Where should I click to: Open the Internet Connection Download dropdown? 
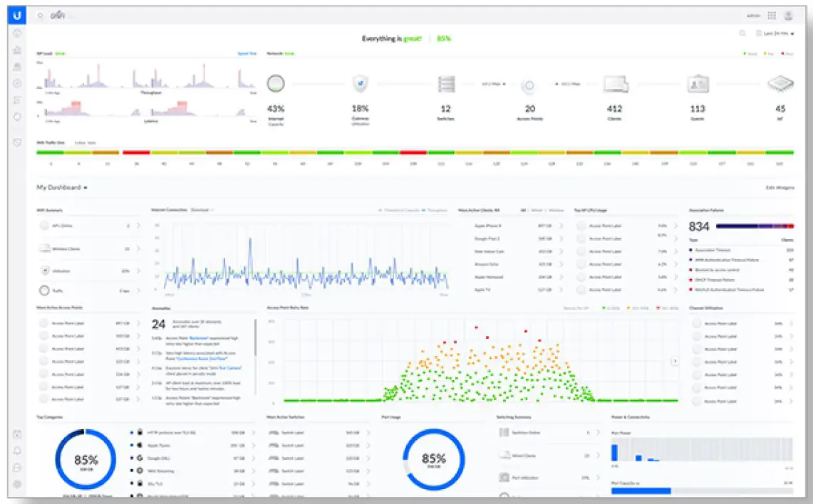click(202, 210)
